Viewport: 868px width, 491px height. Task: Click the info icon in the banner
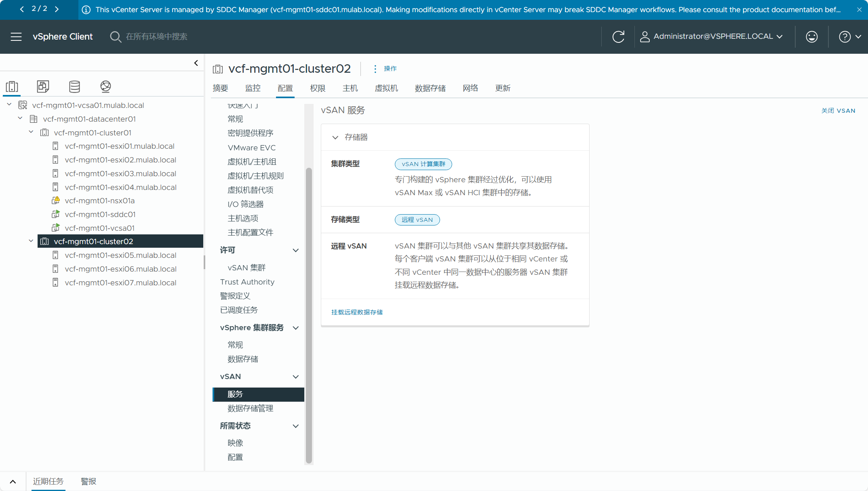86,10
